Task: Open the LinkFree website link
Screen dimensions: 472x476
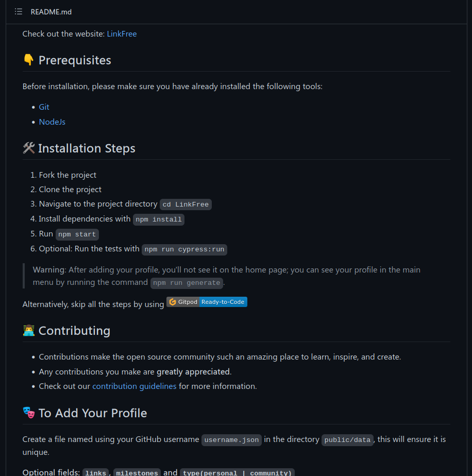Action: click(x=122, y=33)
